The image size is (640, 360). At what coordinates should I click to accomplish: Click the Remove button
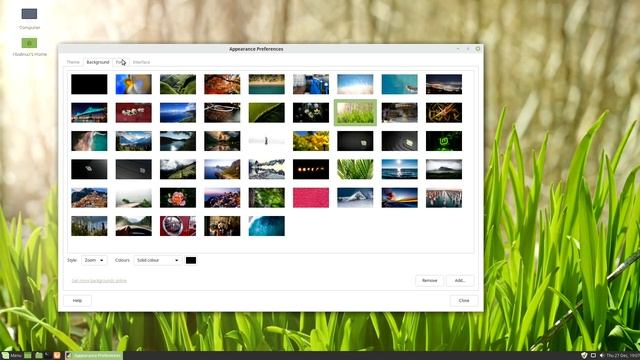point(429,280)
